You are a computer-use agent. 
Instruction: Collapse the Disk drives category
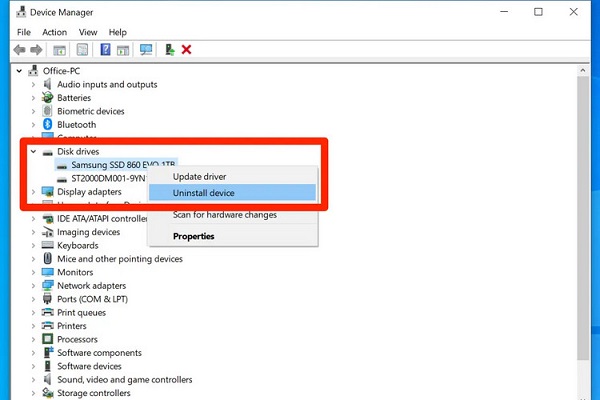click(33, 151)
